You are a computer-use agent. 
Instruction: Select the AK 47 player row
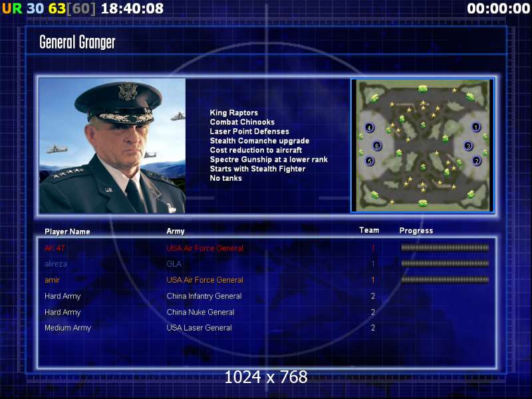coord(267,248)
